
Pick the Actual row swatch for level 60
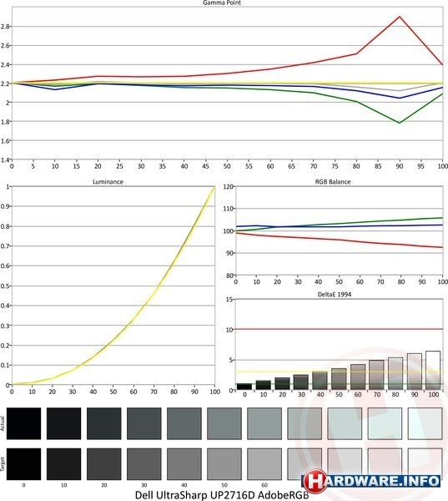point(264,423)
